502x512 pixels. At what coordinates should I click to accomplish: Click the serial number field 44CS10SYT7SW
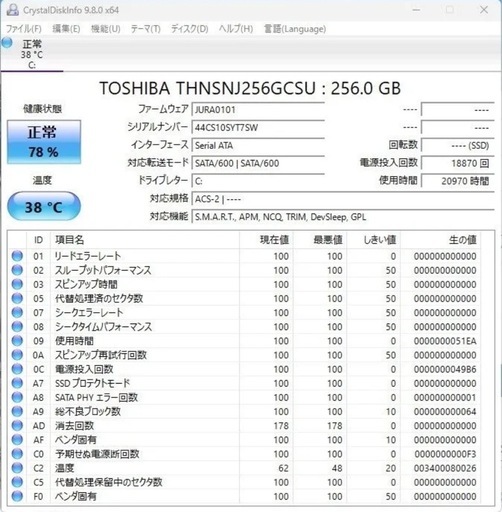258,127
